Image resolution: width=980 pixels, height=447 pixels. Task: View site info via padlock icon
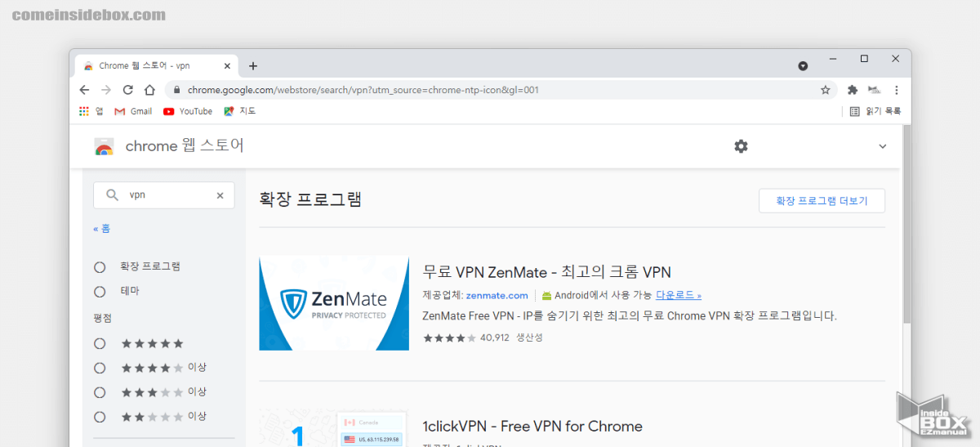coord(176,90)
